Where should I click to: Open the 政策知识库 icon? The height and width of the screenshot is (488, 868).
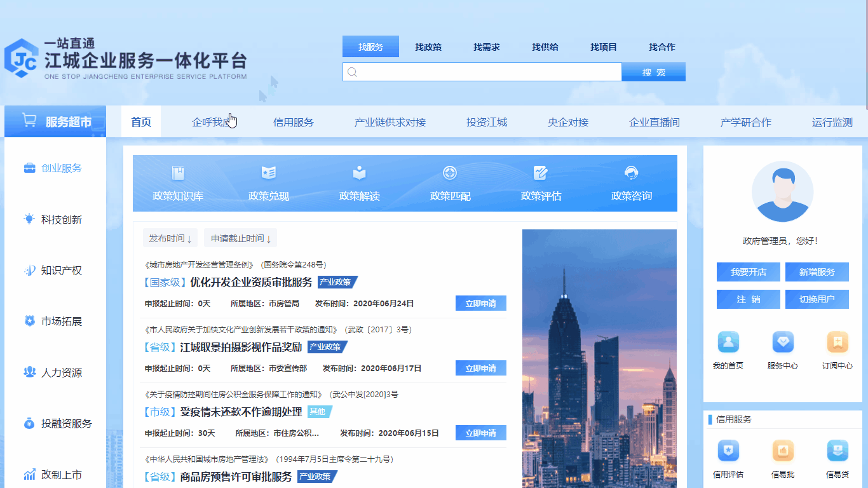pos(178,173)
